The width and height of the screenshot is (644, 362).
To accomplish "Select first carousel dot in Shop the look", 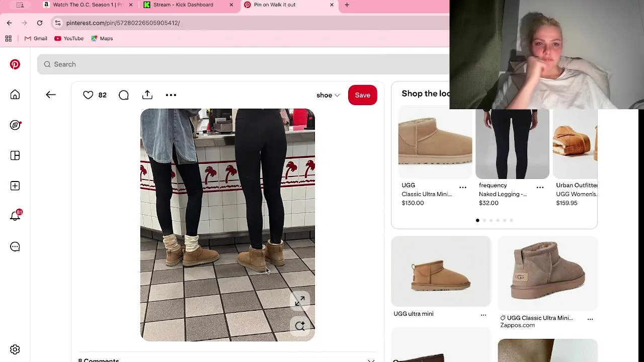I will click(x=477, y=220).
